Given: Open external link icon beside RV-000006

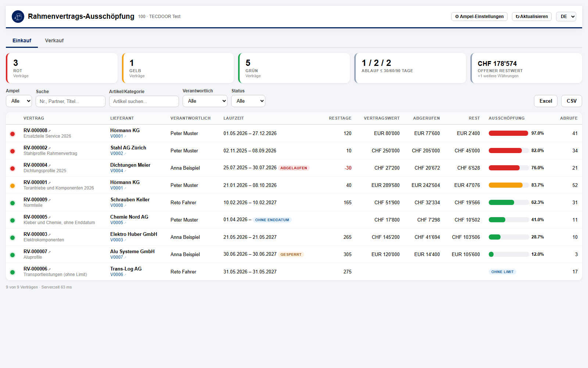Looking at the screenshot, I should [50, 269].
